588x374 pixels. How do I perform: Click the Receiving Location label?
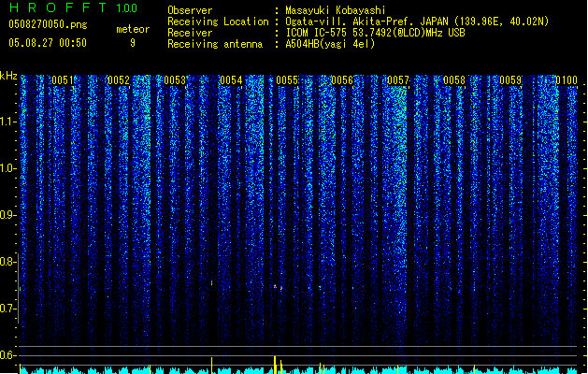pyautogui.click(x=218, y=22)
